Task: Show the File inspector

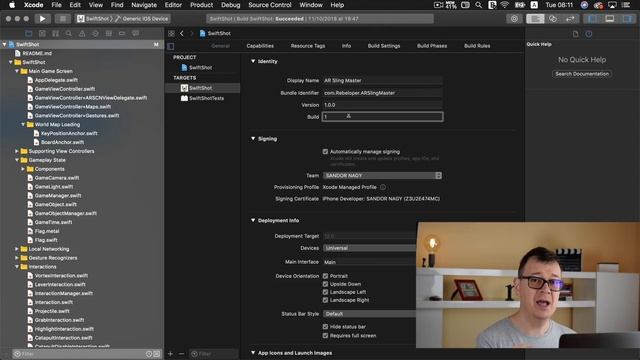Action: pyautogui.click(x=576, y=34)
